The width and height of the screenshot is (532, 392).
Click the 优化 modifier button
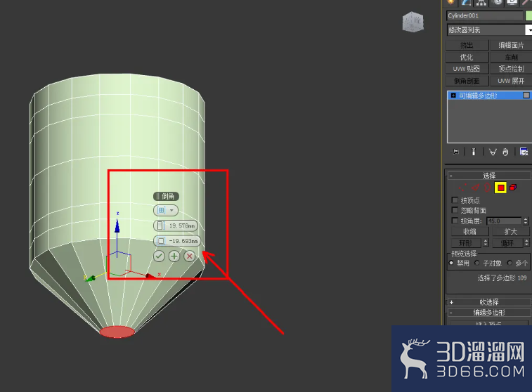[467, 57]
